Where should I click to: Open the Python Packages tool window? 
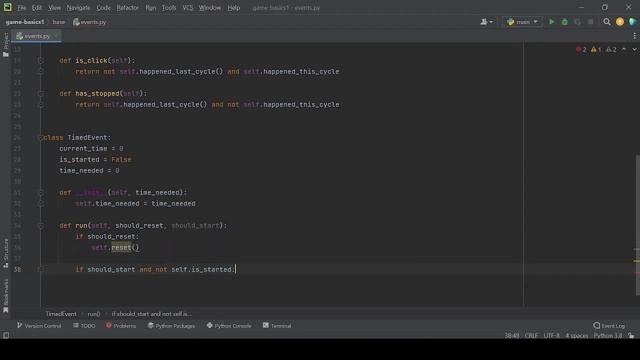171,326
